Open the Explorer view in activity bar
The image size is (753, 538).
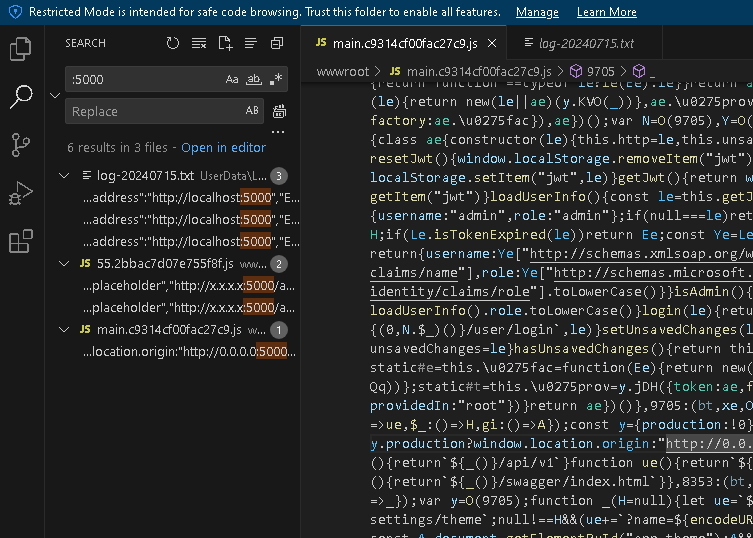[21, 49]
